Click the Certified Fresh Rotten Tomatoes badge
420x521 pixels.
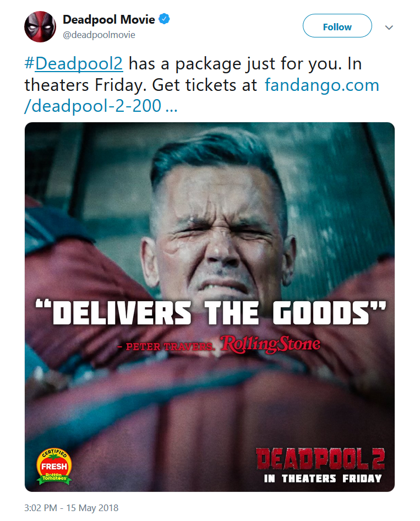(x=54, y=466)
